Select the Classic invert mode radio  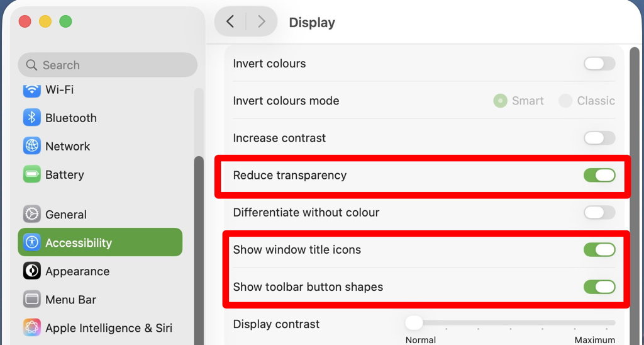tap(565, 101)
